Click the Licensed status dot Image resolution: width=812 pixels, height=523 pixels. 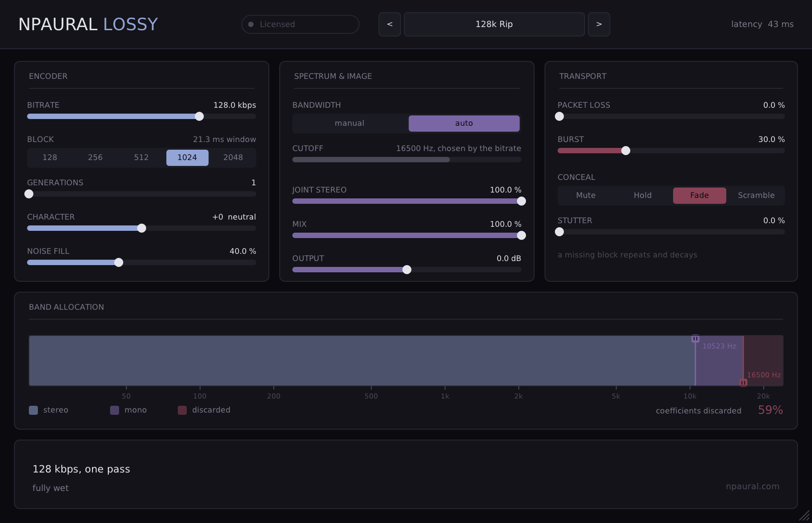click(251, 24)
